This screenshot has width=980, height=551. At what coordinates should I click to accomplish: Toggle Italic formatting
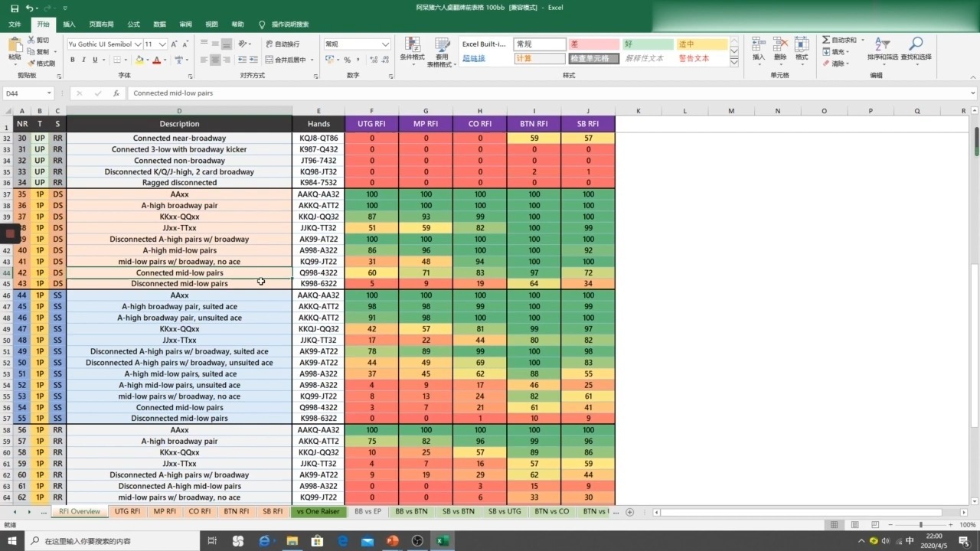point(83,60)
